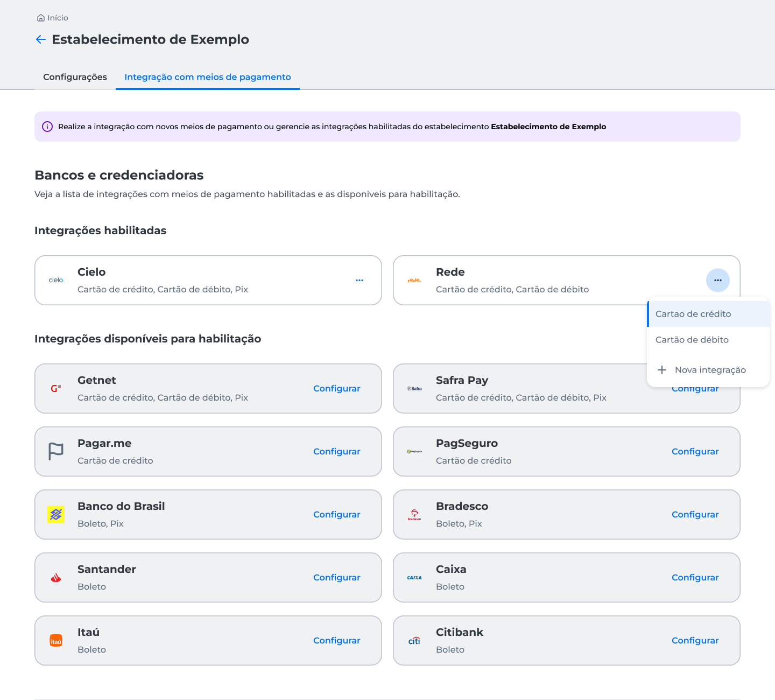Choose Cartao de crédito in Rede menu

click(708, 314)
